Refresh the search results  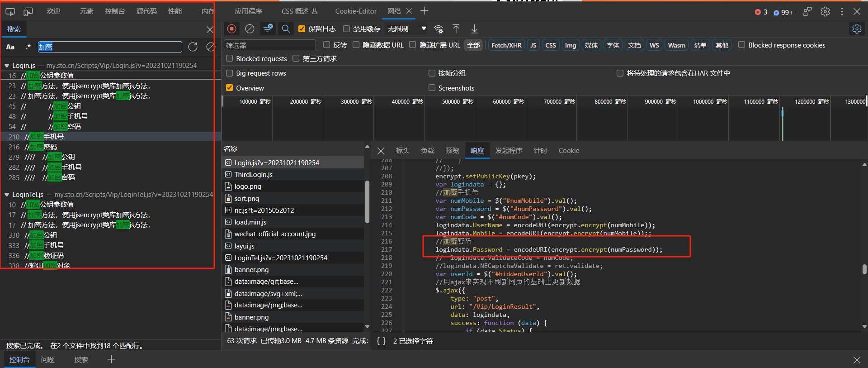pos(193,47)
